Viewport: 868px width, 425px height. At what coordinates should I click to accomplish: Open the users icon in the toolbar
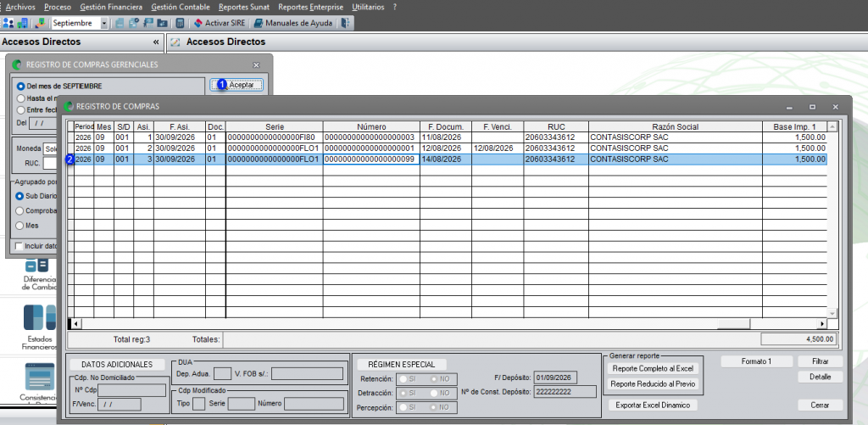click(x=8, y=23)
